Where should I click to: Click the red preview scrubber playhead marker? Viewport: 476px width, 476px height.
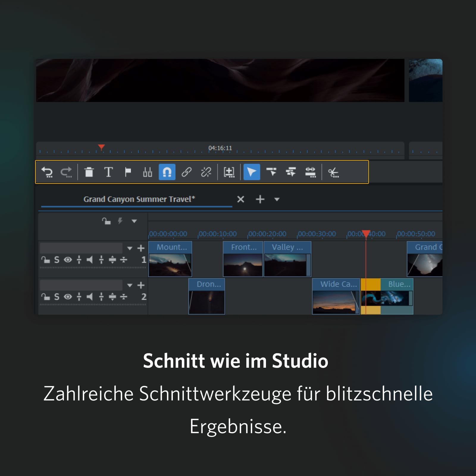pos(101,147)
